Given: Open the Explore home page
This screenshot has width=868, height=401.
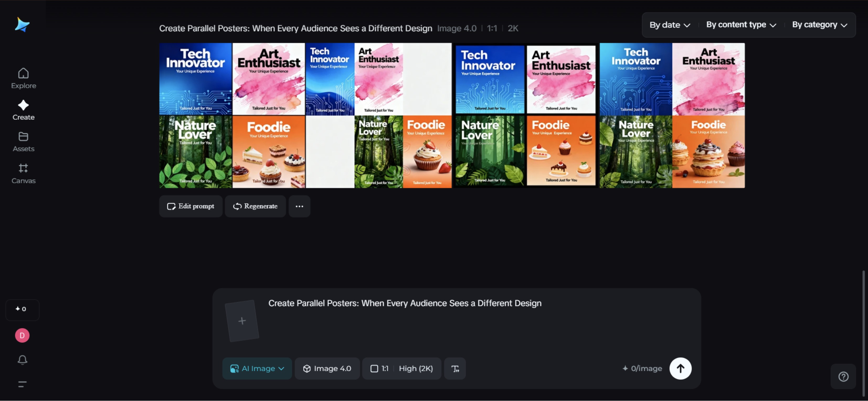Looking at the screenshot, I should point(23,78).
